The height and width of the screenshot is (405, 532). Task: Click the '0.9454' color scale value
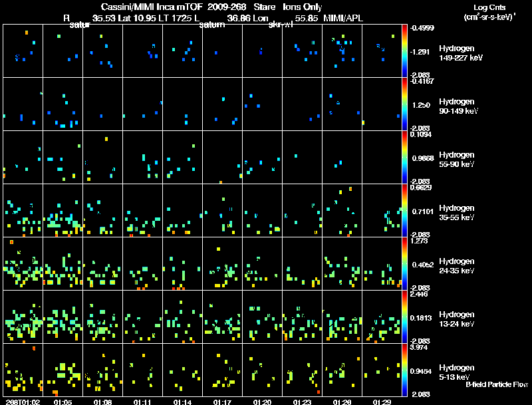(x=421, y=372)
